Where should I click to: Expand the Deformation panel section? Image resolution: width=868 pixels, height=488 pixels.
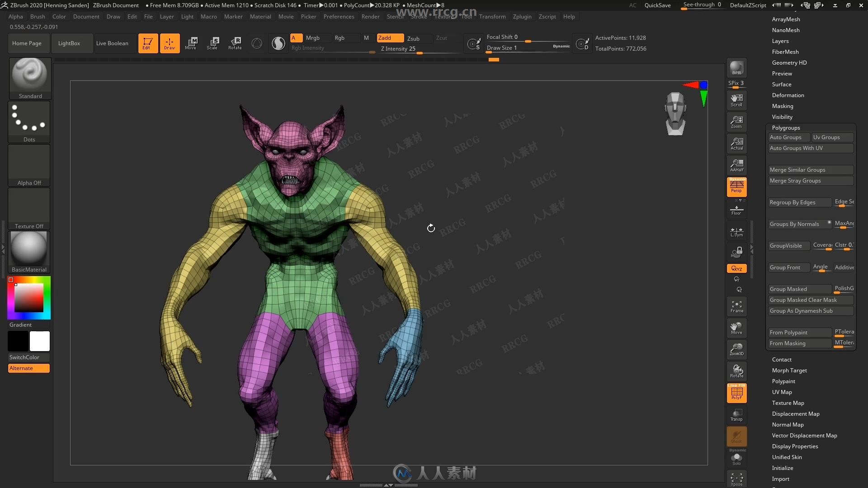[x=788, y=95]
